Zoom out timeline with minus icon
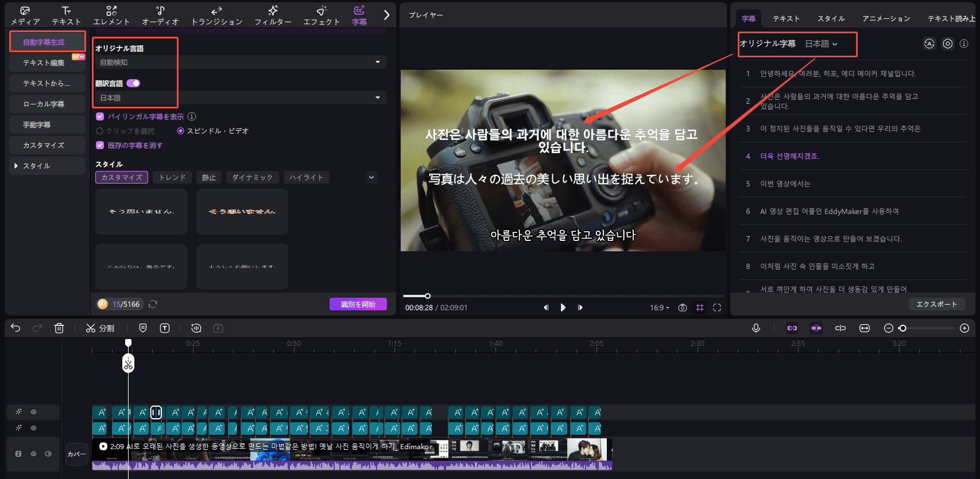980x479 pixels. click(x=888, y=328)
